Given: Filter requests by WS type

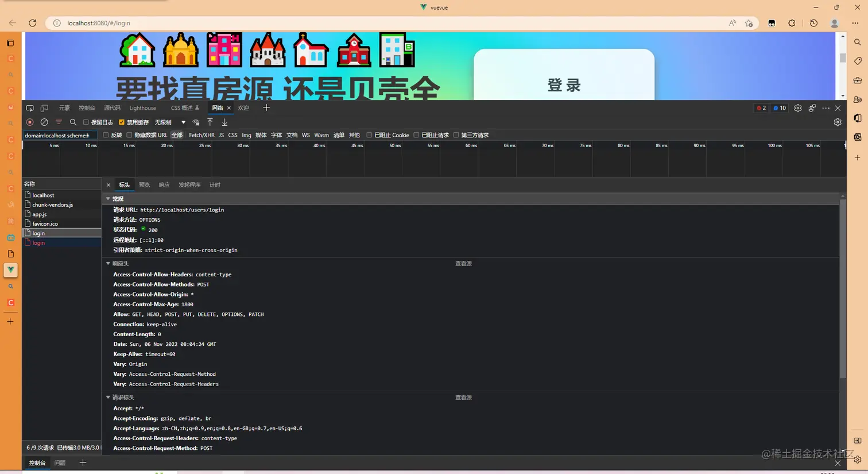Looking at the screenshot, I should pyautogui.click(x=305, y=135).
